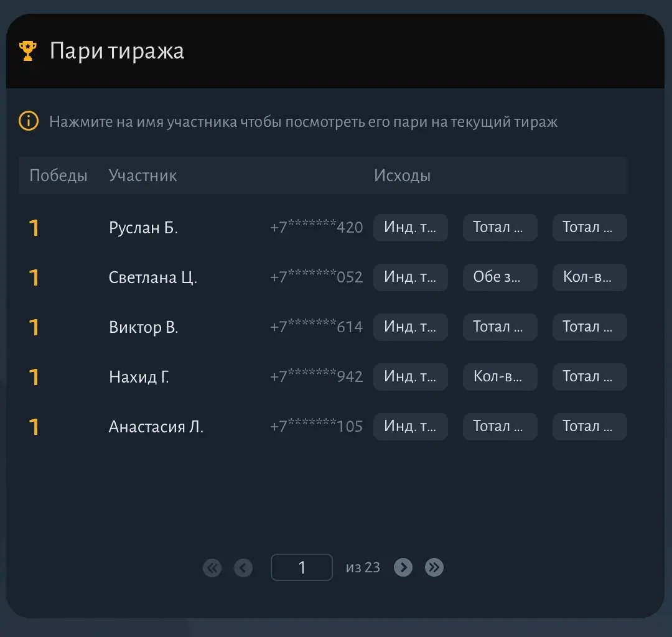672x637 pixels.
Task: Click Руслан's 'Инд. т...' outcome chip
Action: (x=410, y=228)
